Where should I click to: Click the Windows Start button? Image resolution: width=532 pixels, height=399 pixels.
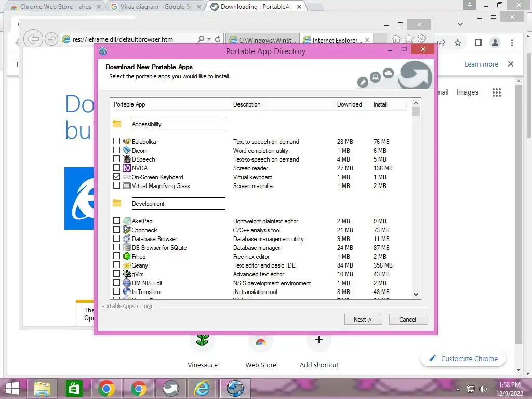(x=12, y=389)
